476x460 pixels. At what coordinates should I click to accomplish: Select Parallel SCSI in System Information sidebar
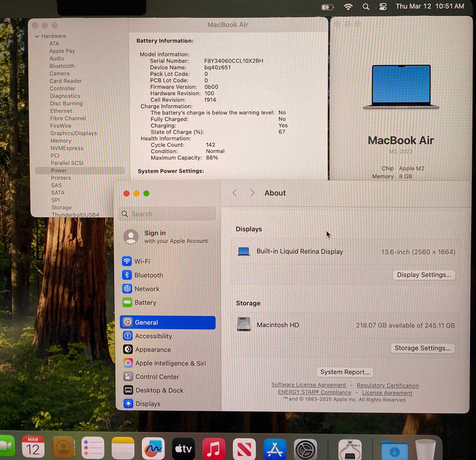[x=67, y=163]
